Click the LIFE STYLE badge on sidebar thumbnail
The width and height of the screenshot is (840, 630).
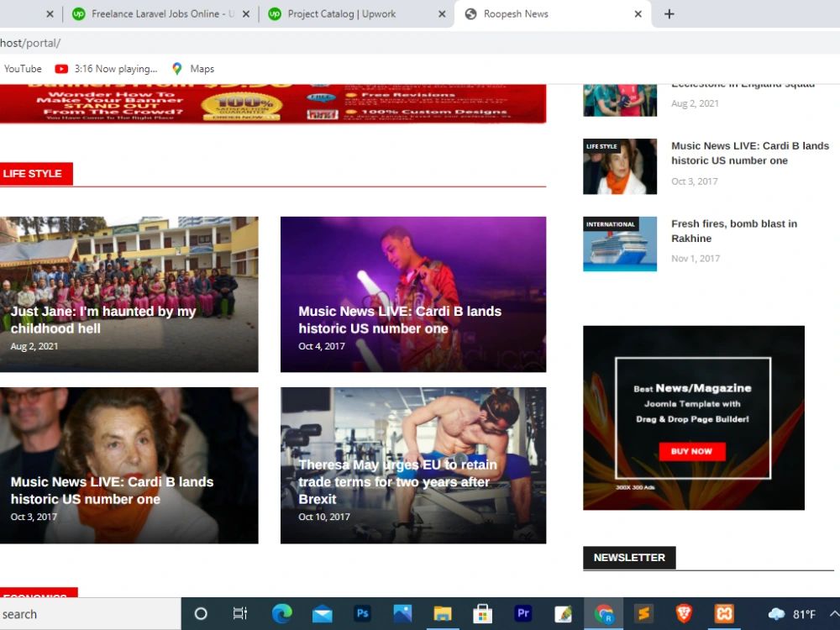[601, 146]
